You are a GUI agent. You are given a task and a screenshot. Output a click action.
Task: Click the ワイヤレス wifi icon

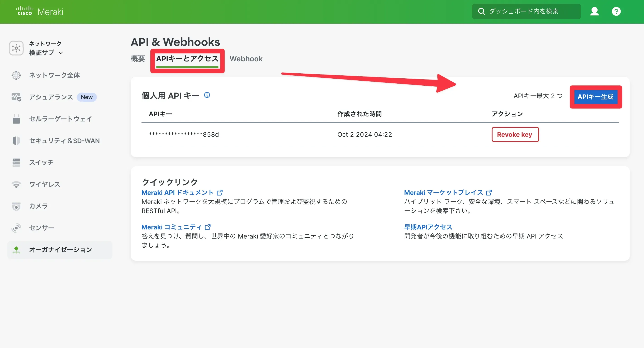[x=16, y=184]
